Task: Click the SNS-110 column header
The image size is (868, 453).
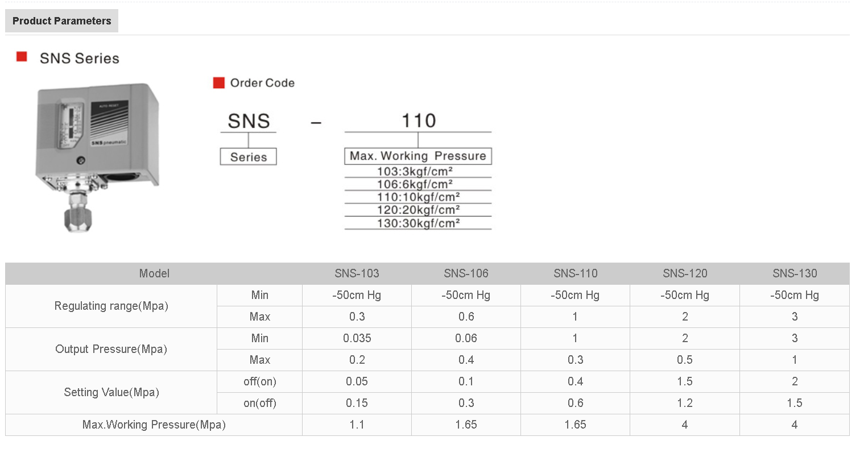Action: coord(575,273)
